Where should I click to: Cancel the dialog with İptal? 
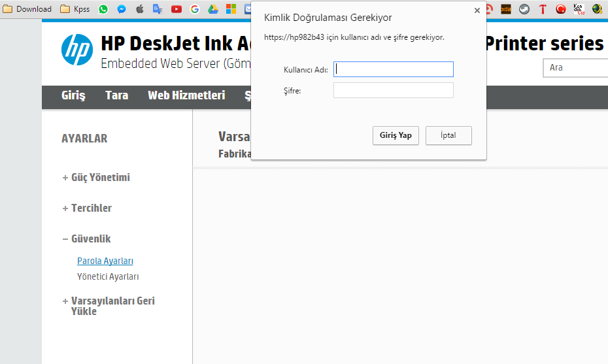tap(448, 135)
